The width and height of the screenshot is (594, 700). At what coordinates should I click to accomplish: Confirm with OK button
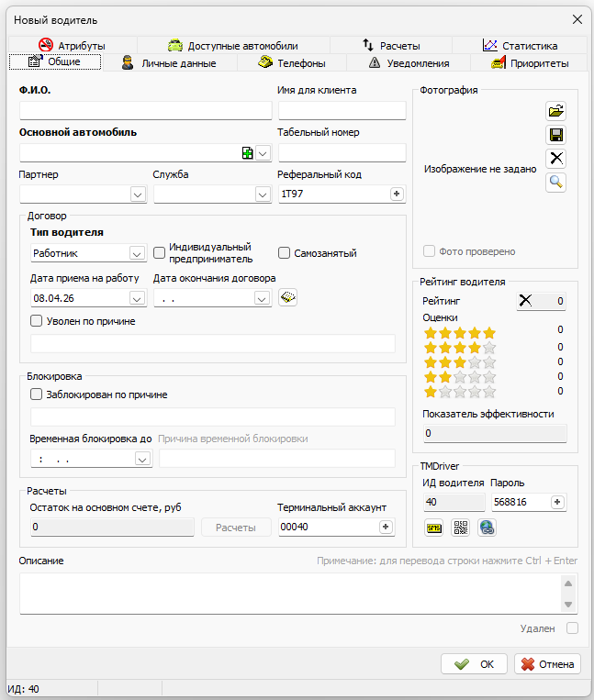point(474,664)
